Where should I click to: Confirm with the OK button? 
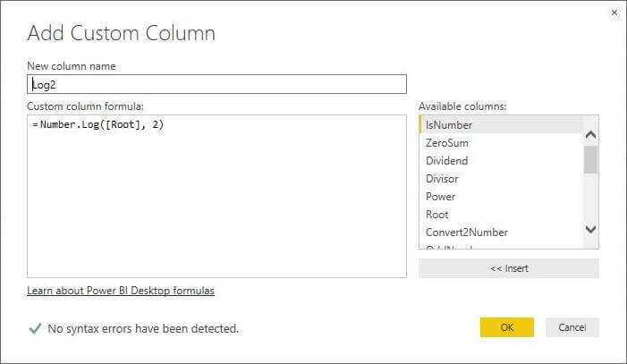coord(506,327)
